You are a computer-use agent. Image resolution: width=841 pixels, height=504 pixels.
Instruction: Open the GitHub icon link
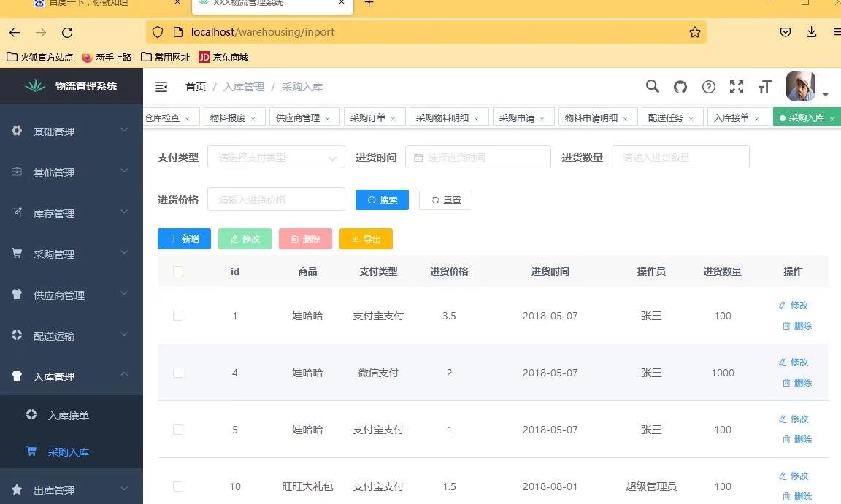680,87
